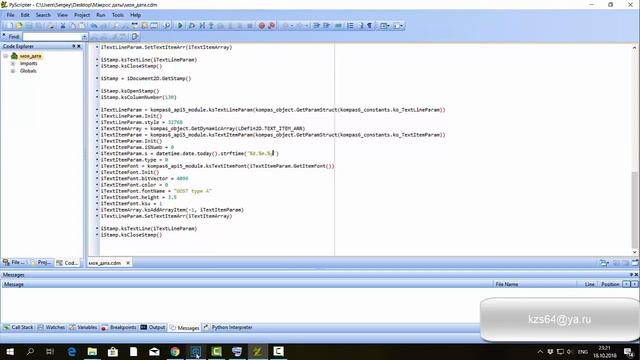Open the Tools menu

118,15
